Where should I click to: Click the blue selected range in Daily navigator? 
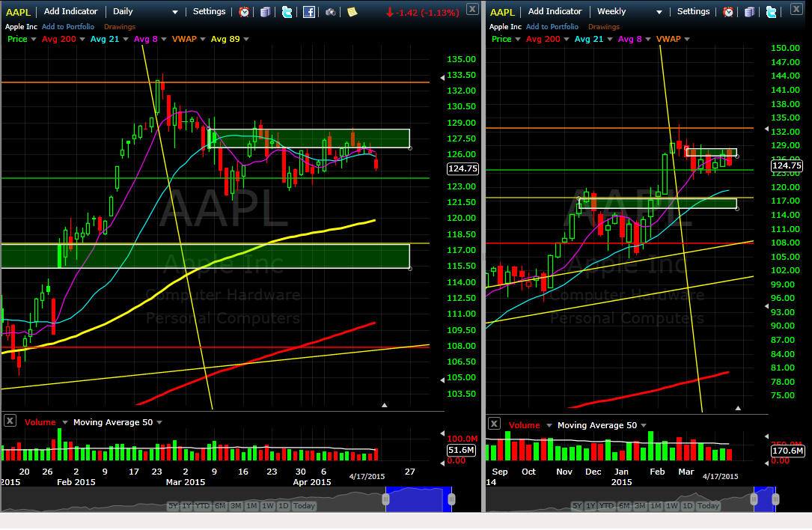418,499
